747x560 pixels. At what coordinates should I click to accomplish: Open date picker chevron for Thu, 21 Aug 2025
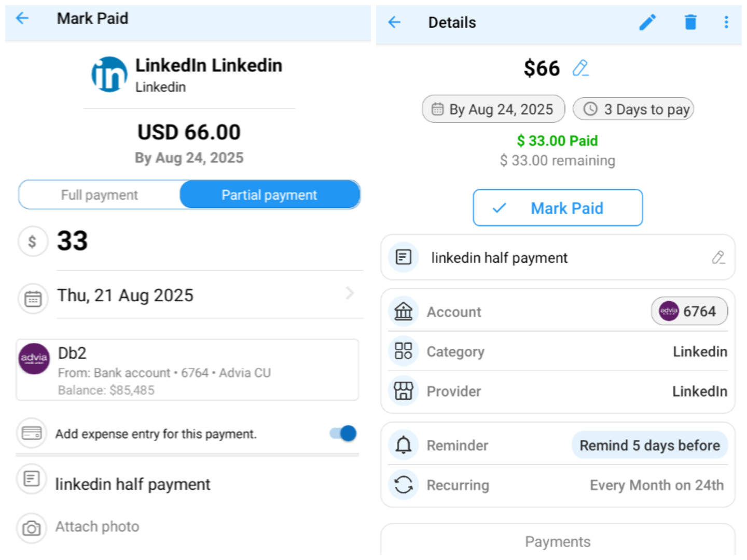[x=350, y=293]
